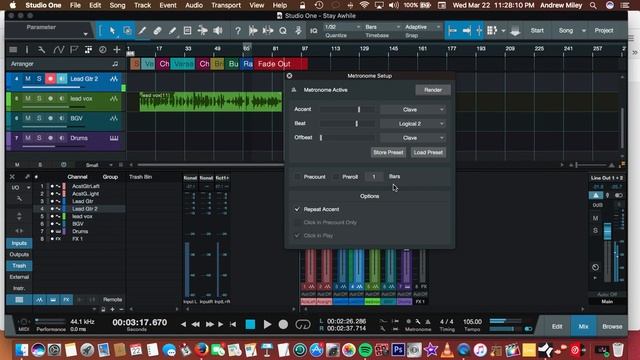Open the Transport menu
Image resolution: width=640 pixels, height=360 pixels.
pyautogui.click(x=226, y=5)
